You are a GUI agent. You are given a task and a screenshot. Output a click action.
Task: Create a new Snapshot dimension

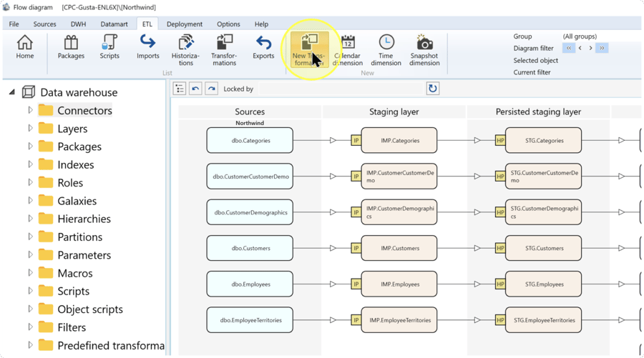[424, 51]
